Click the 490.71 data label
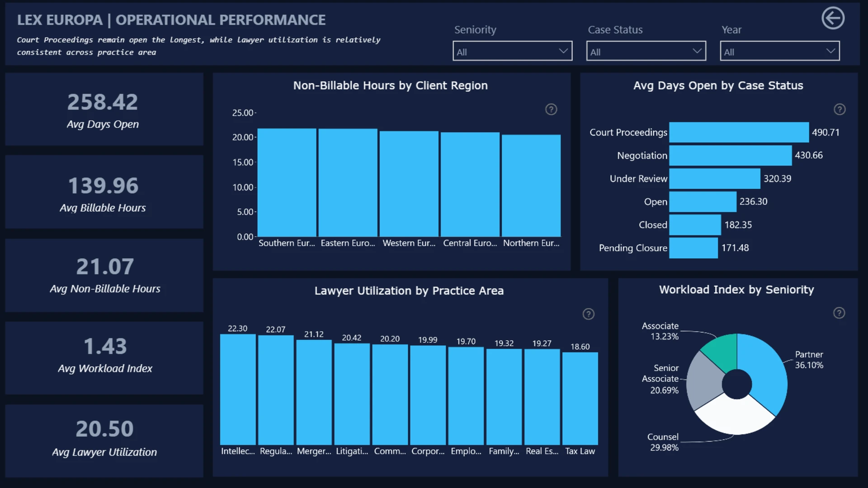Image resolution: width=868 pixels, height=488 pixels. (x=826, y=132)
